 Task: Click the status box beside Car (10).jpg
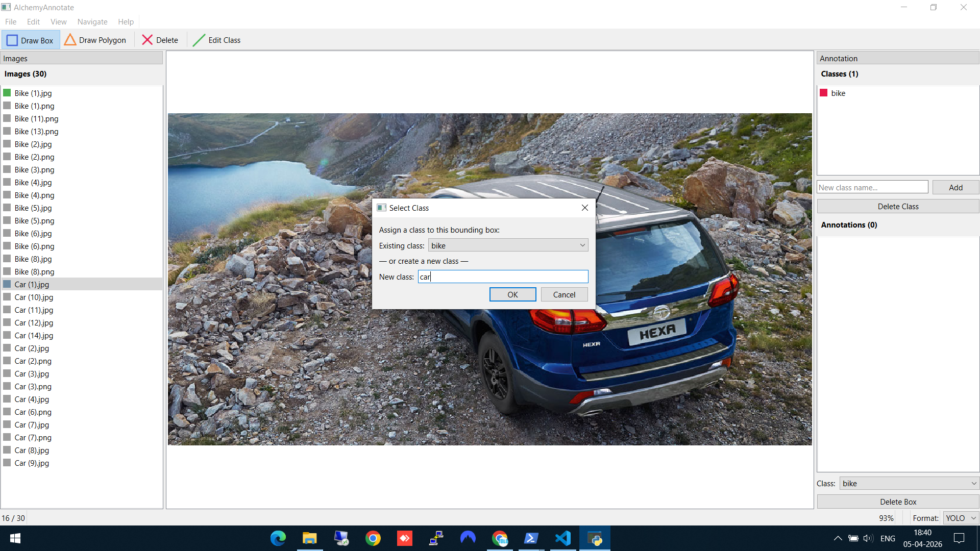click(x=7, y=297)
